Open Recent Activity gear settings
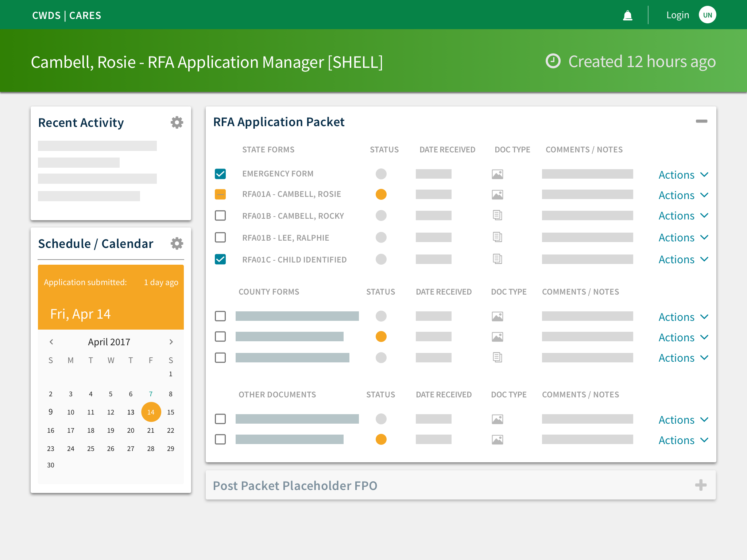The height and width of the screenshot is (560, 747). tap(177, 122)
